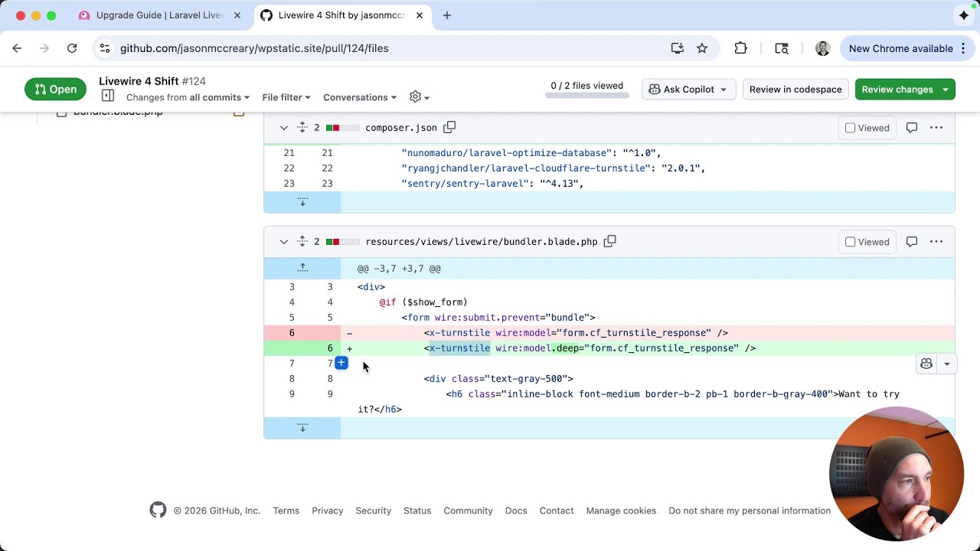
Task: Open more options for composer.json
Action: pyautogui.click(x=936, y=128)
